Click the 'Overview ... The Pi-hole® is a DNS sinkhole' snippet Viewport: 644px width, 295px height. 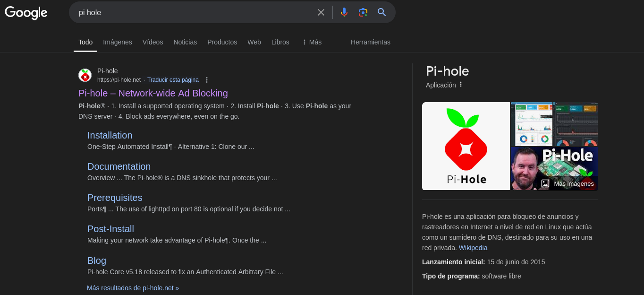182,178
